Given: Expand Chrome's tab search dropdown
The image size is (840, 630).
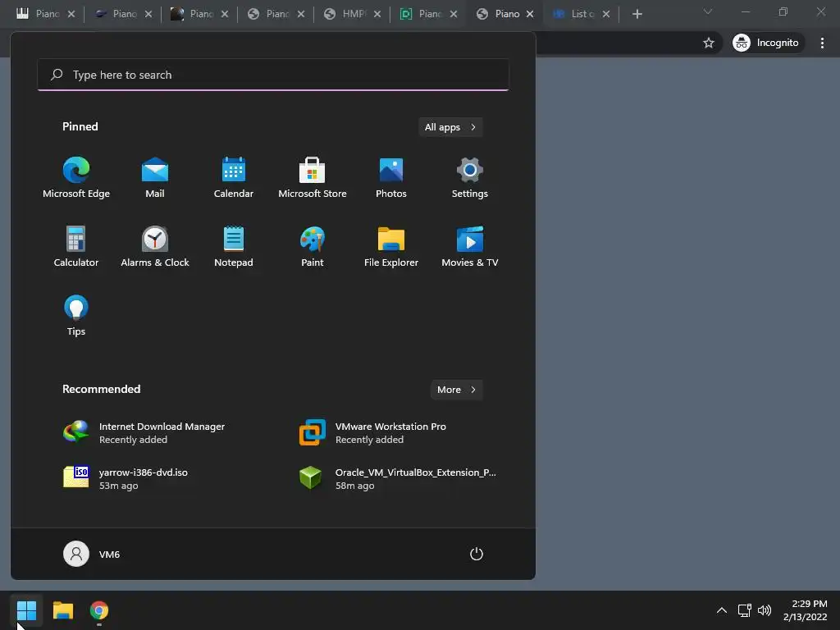Looking at the screenshot, I should (x=708, y=11).
